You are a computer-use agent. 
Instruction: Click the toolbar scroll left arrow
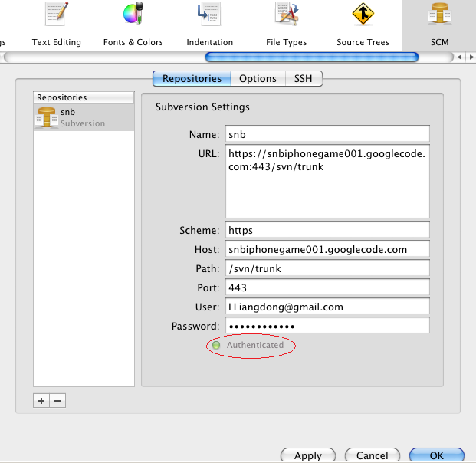click(x=459, y=57)
